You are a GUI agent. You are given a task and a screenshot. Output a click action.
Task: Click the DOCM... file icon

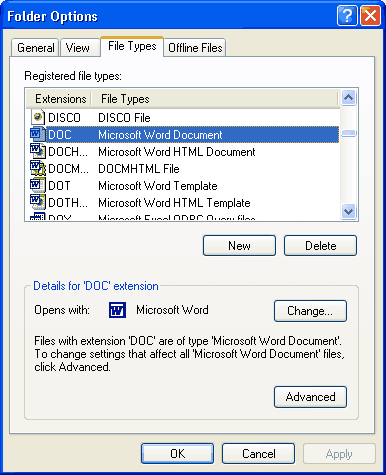38,168
